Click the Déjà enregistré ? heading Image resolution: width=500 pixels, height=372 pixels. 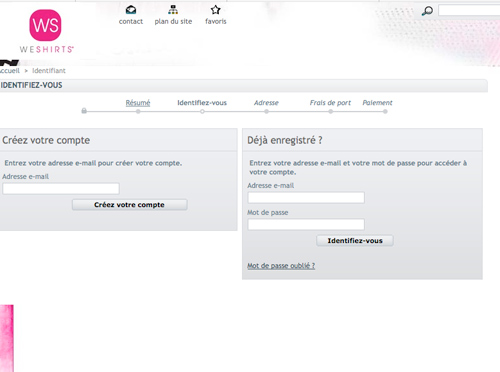[285, 140]
